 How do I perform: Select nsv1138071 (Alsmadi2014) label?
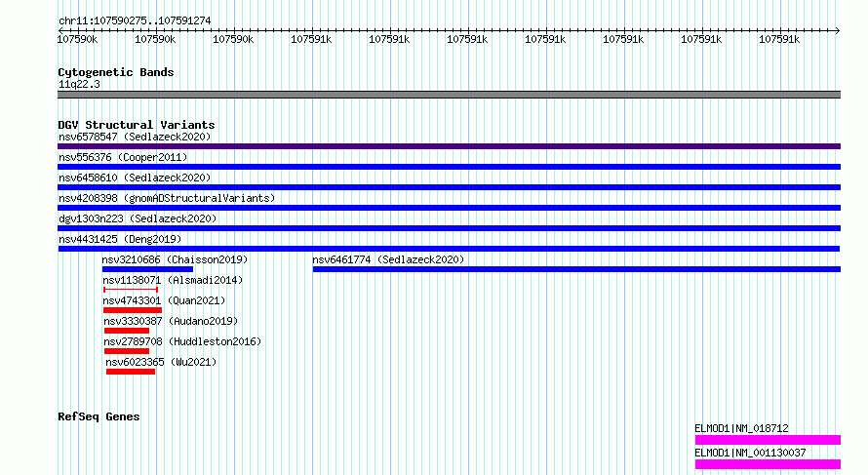(x=173, y=280)
